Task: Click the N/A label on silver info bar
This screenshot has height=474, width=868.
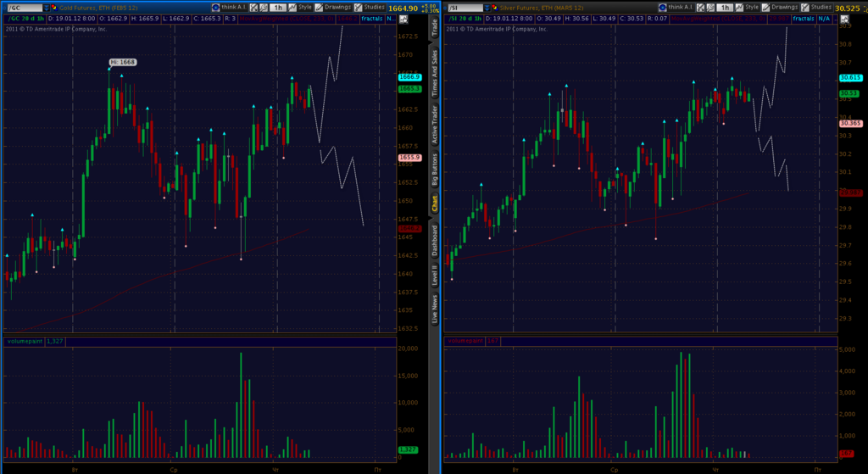Action: [824, 19]
